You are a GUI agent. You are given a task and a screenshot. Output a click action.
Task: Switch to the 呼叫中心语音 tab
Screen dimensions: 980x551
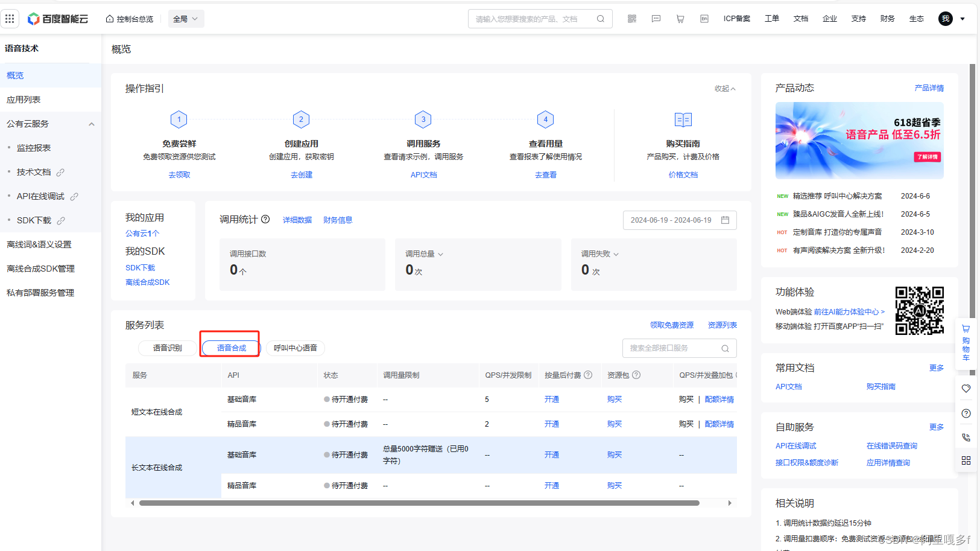point(296,348)
